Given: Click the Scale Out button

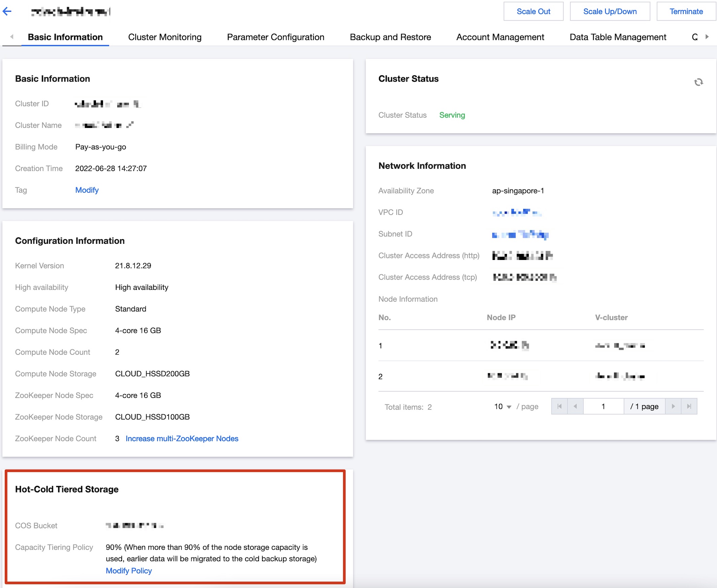Looking at the screenshot, I should point(533,11).
